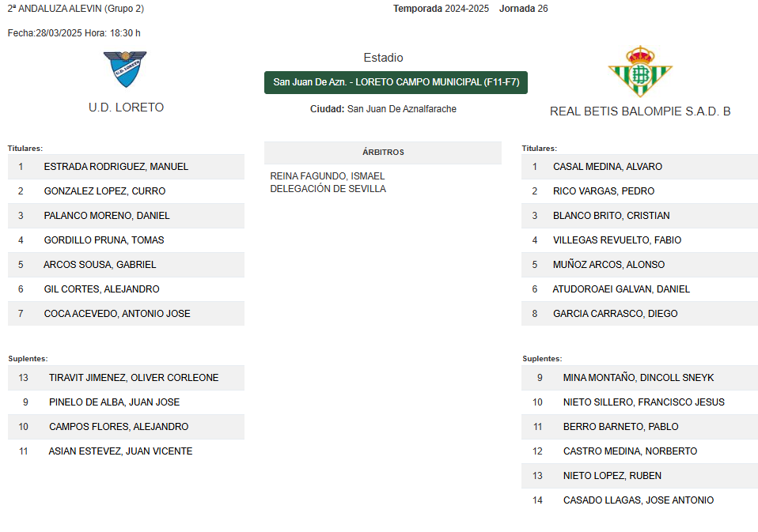Open the LORETO CAMPO MUNICIPAL stadium button
Image resolution: width=758 pixels, height=532 pixels.
pos(396,82)
